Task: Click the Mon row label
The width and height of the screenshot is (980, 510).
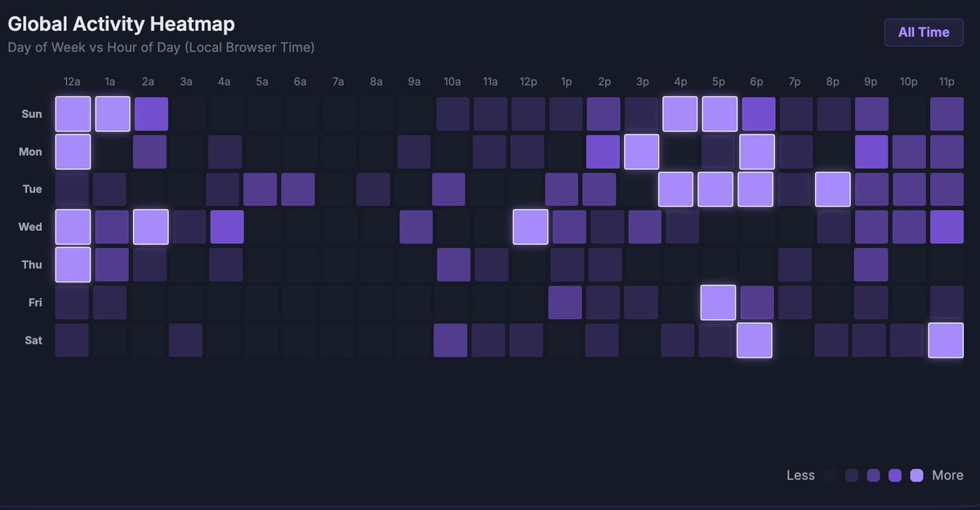Action: (31, 152)
